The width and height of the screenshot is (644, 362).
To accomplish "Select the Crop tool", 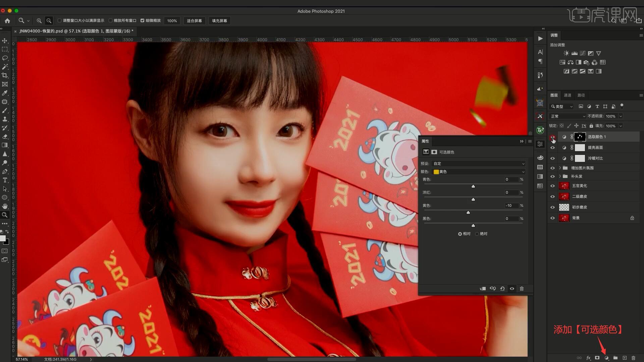I will tap(5, 75).
